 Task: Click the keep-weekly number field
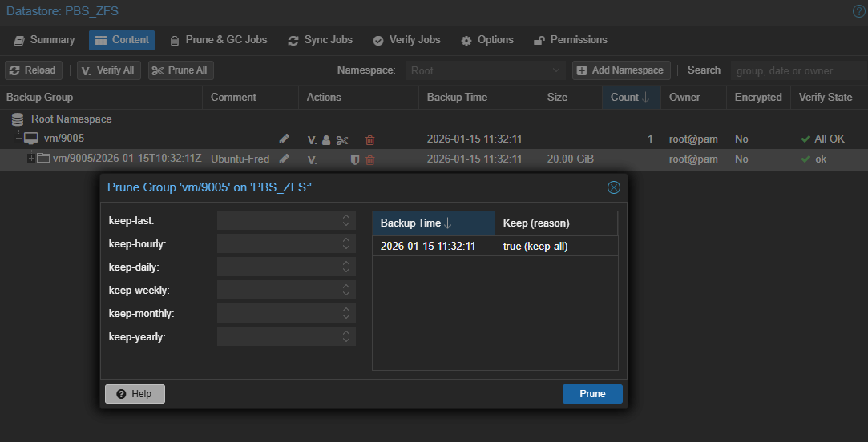277,290
